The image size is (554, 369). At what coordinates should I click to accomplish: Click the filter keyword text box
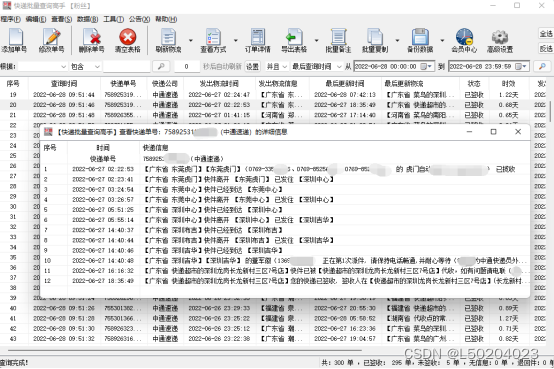click(x=127, y=66)
